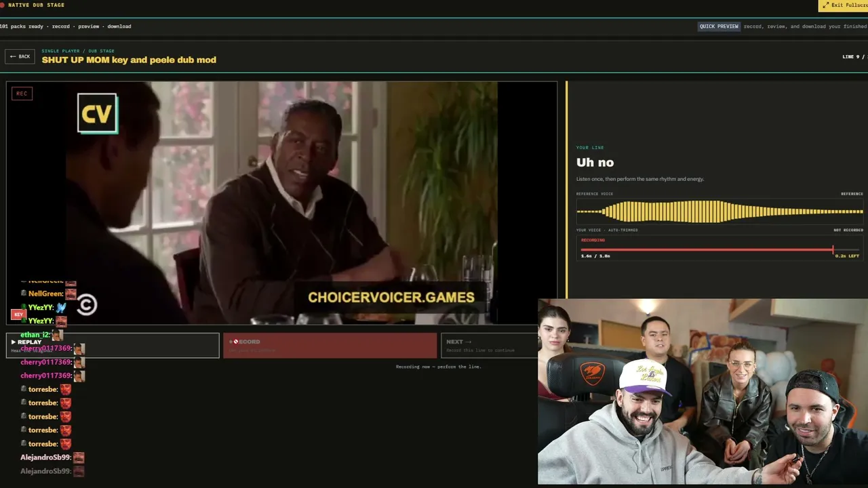Screen dimensions: 868x488
Task: Click the "NATIVE DUB STAGE" header label
Action: coord(37,5)
